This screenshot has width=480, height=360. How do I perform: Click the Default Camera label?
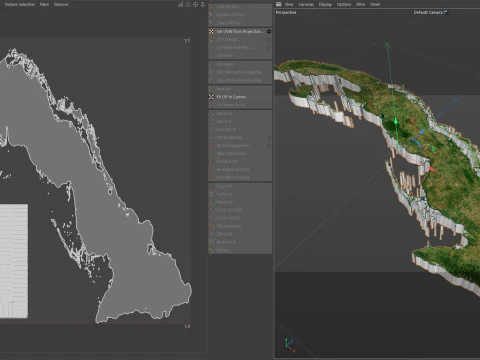428,12
